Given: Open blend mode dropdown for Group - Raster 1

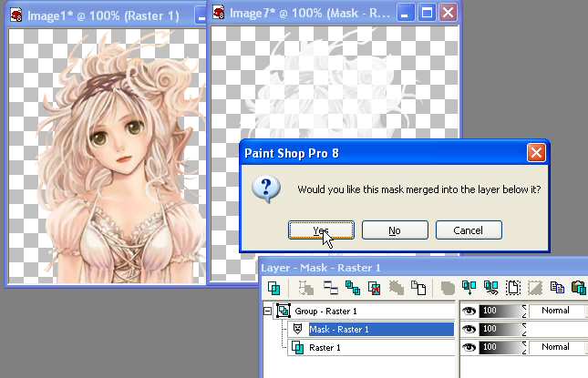Looking at the screenshot, I should [559, 311].
